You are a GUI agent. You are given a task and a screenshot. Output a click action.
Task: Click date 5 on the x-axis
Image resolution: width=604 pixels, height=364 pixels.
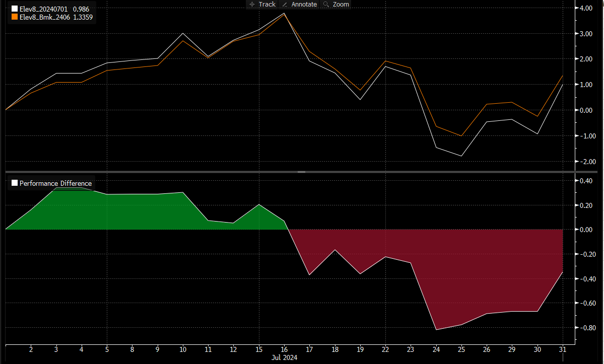click(x=107, y=349)
